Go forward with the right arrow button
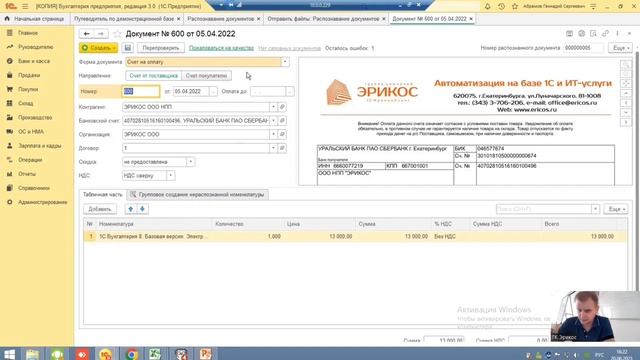The width and height of the screenshot is (640, 360). tap(101, 34)
